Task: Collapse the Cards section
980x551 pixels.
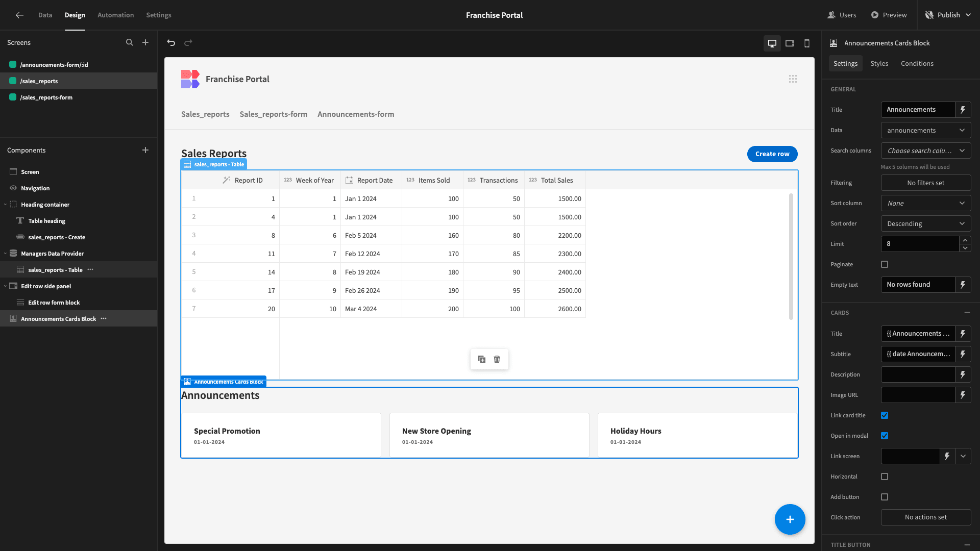Action: tap(967, 312)
